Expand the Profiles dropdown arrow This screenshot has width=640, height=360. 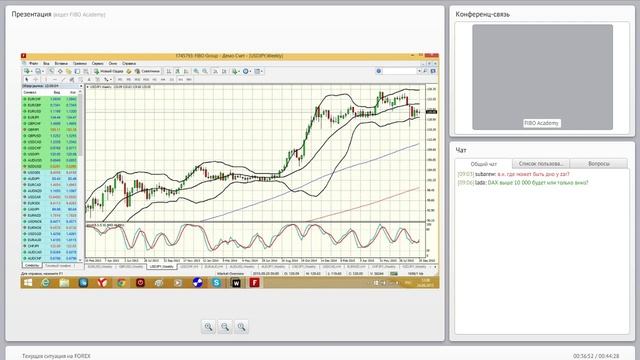tap(43, 71)
